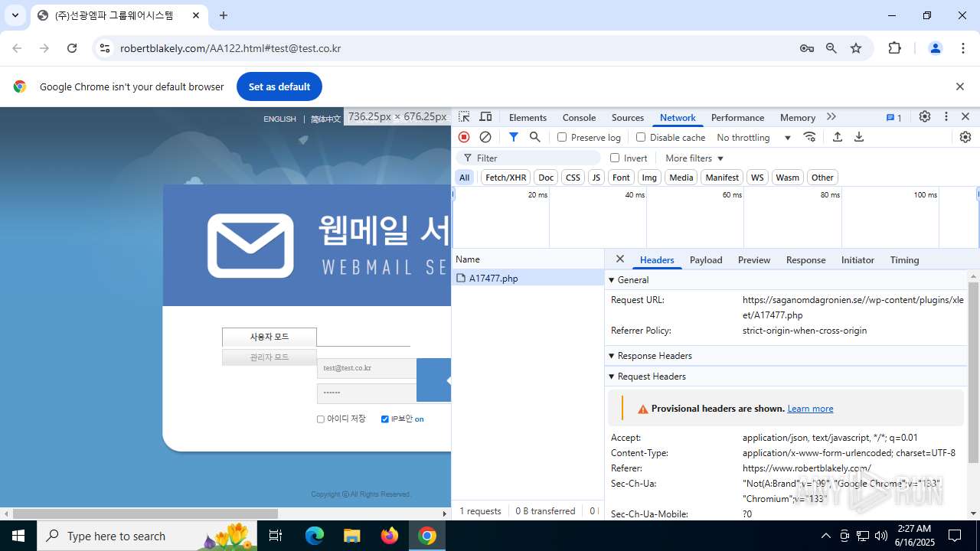Filter requests by Img

pyautogui.click(x=649, y=178)
